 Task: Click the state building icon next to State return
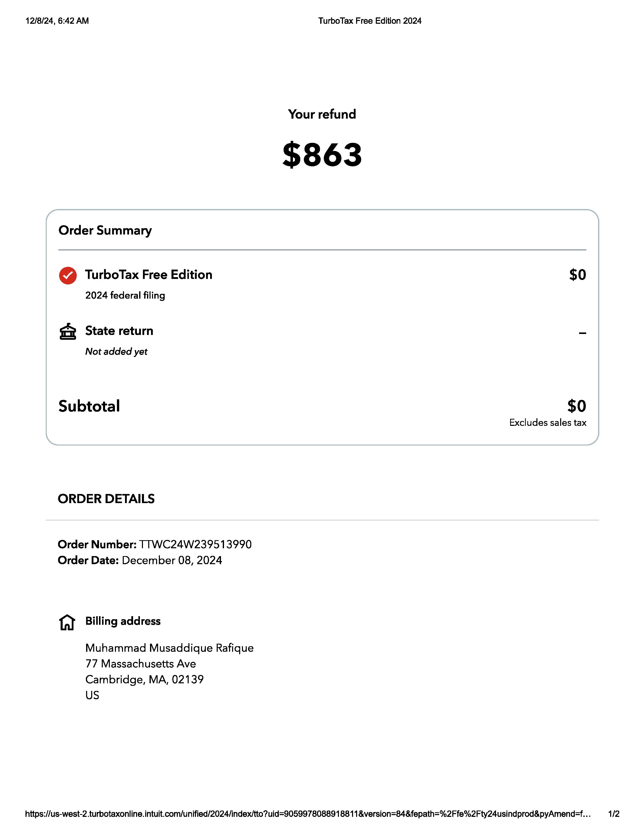pos(68,331)
